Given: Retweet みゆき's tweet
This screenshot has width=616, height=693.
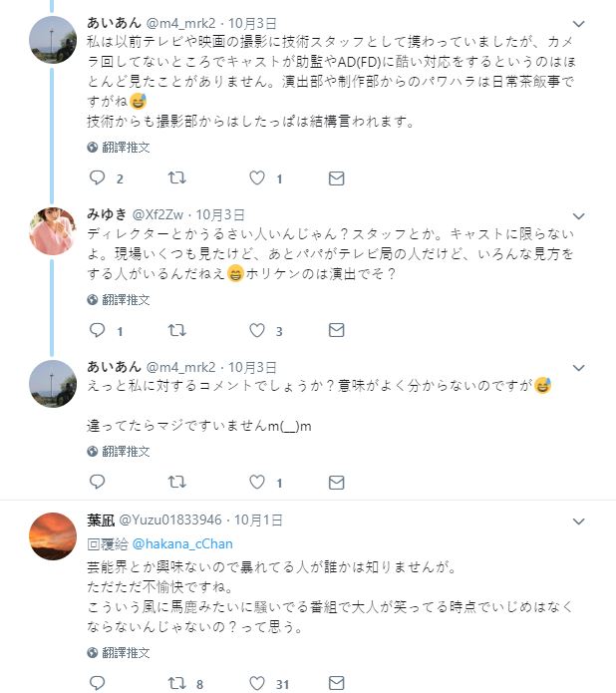Looking at the screenshot, I should (176, 330).
